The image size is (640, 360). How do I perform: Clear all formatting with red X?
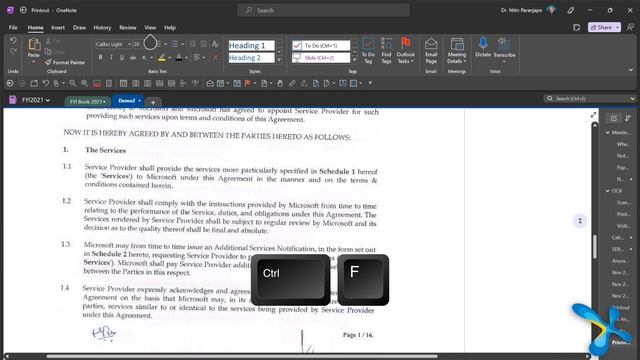pos(216,58)
